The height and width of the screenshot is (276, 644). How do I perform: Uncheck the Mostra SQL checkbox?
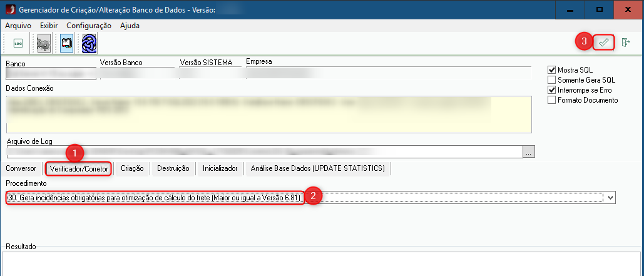click(551, 70)
